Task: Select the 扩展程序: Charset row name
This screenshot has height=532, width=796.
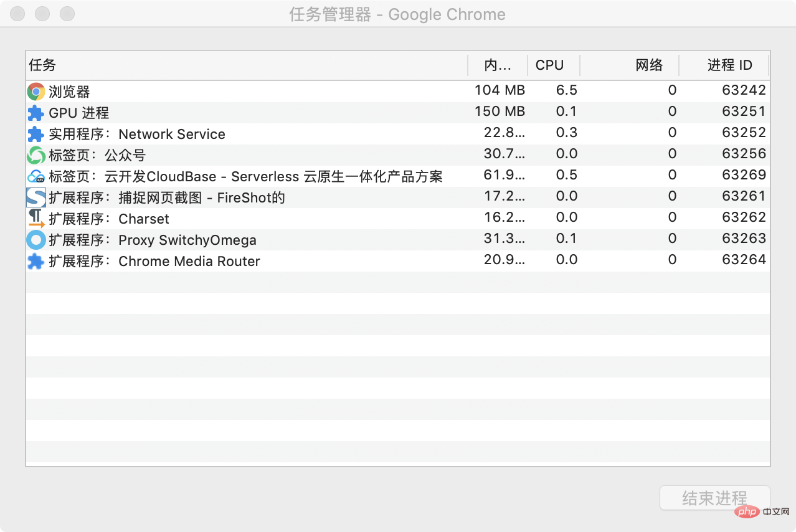Action: coord(109,219)
